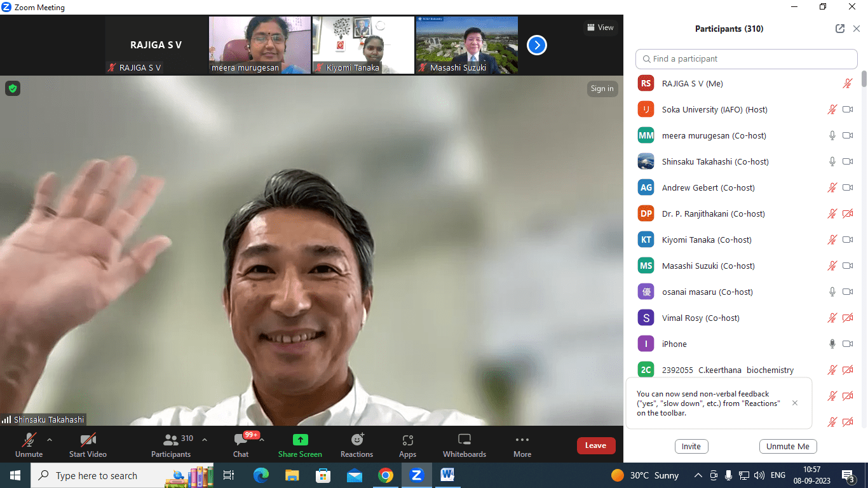Click the green encryption shield icon
This screenshot has height=488, width=868.
(13, 88)
